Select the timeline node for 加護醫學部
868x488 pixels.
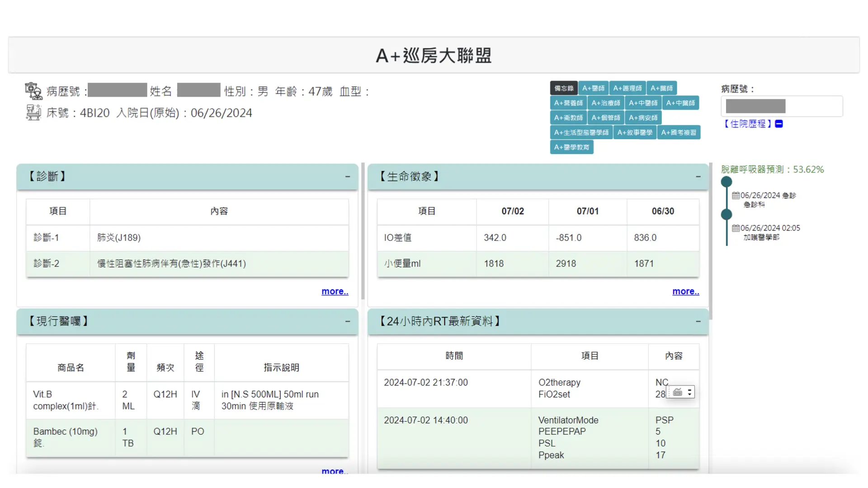726,215
